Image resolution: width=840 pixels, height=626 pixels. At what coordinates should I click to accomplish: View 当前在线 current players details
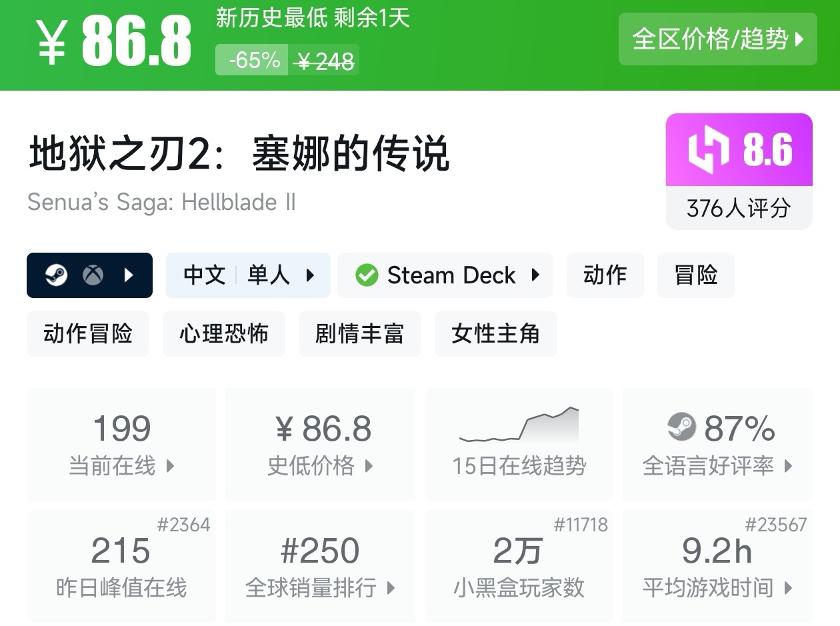pyautogui.click(x=121, y=445)
